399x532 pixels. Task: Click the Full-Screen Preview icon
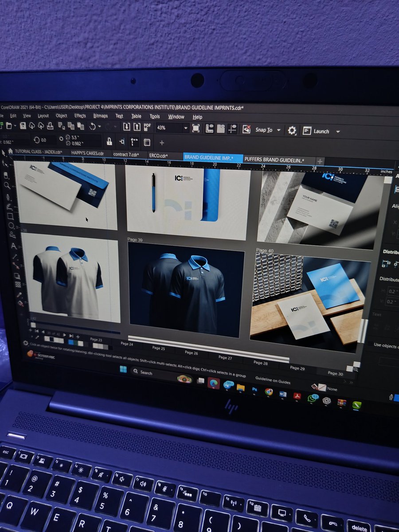tap(196, 128)
